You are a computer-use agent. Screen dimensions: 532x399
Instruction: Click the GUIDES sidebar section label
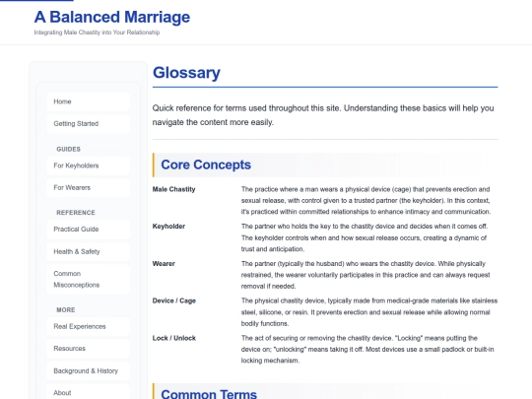tap(69, 150)
